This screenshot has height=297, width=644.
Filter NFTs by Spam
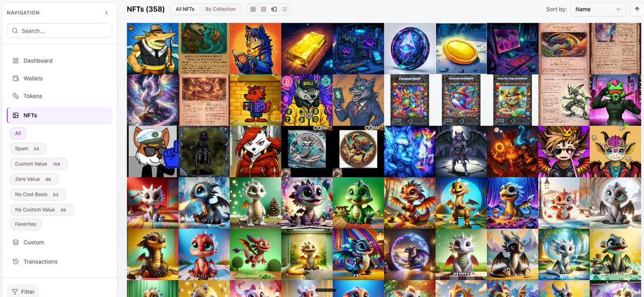pos(28,149)
